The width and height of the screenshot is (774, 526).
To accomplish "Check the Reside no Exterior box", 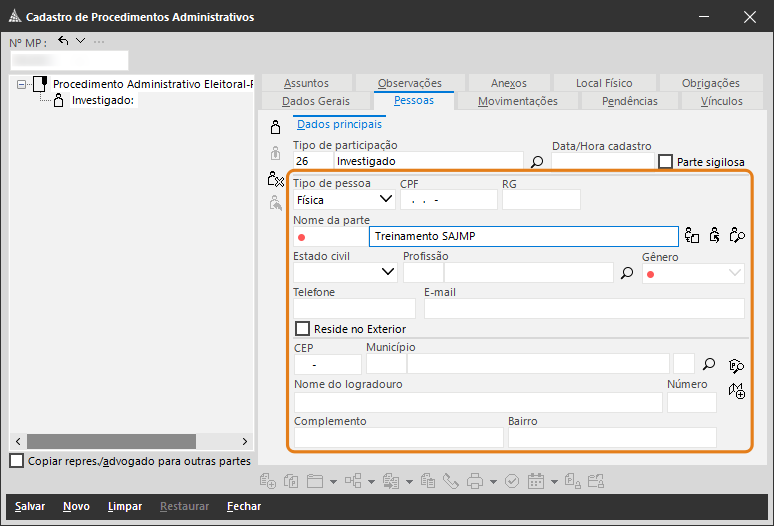I will (x=302, y=329).
